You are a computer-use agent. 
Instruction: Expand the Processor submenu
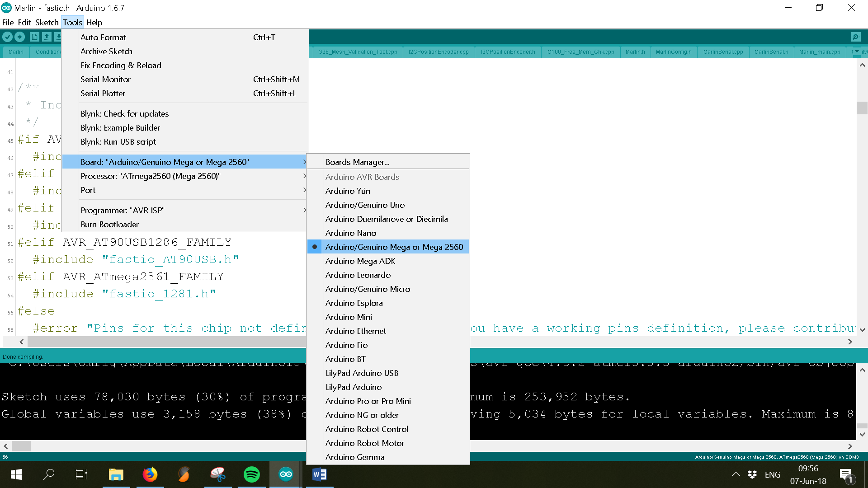click(x=185, y=176)
